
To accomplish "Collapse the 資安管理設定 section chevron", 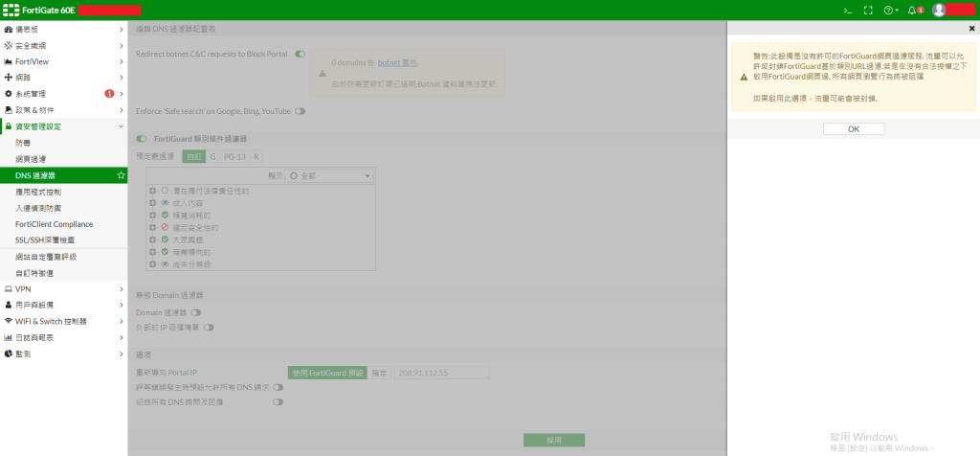I will (x=122, y=126).
